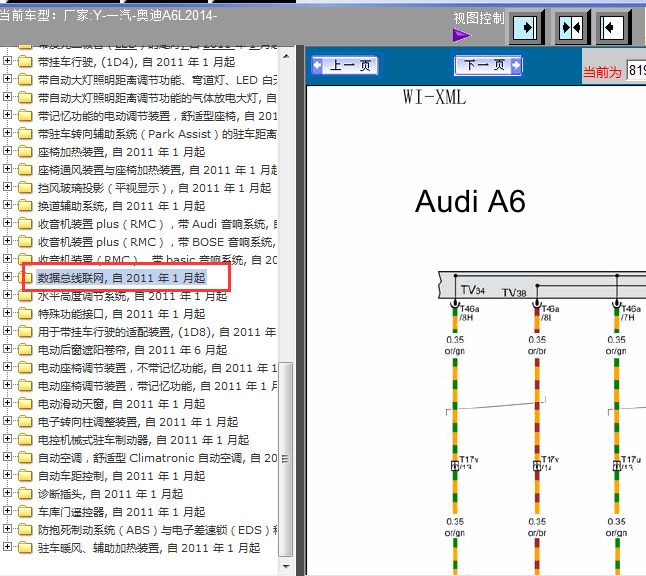Click folder icon of 特殊功能接口 row
Image resolution: width=646 pixels, height=576 pixels.
25,314
